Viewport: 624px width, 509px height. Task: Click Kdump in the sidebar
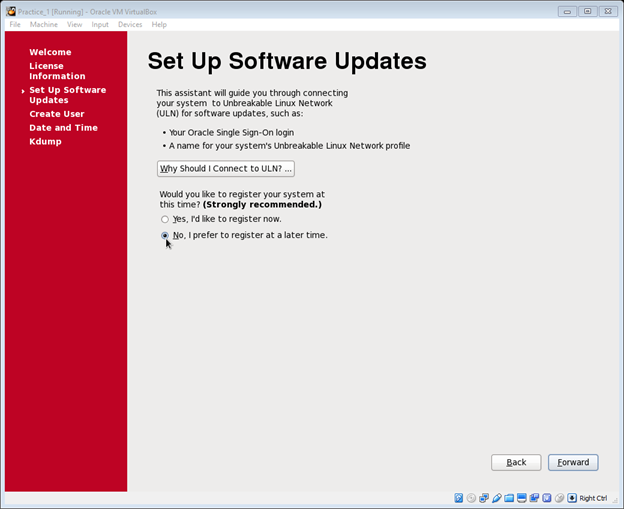point(45,142)
